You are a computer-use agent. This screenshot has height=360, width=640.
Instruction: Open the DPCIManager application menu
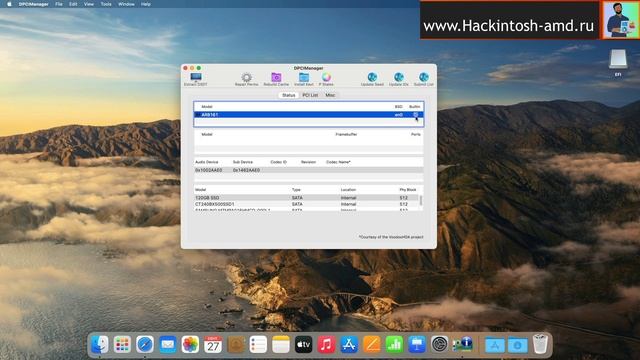[33, 4]
